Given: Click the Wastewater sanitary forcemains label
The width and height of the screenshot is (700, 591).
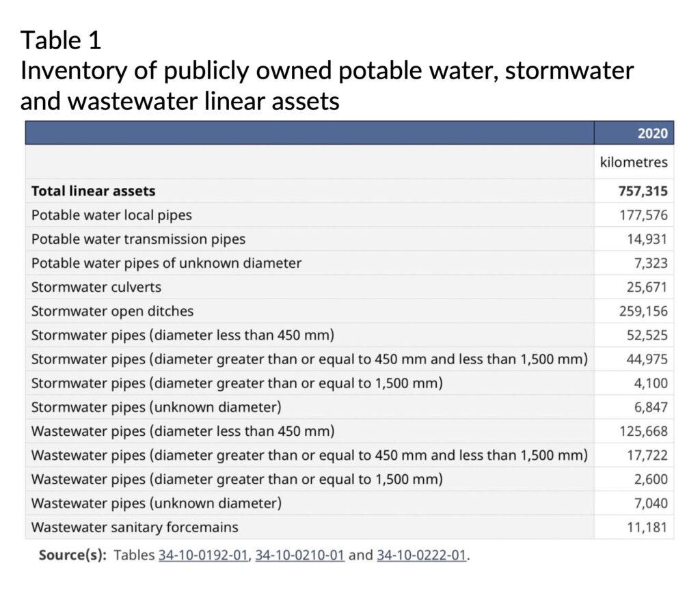Looking at the screenshot, I should click(x=135, y=527).
